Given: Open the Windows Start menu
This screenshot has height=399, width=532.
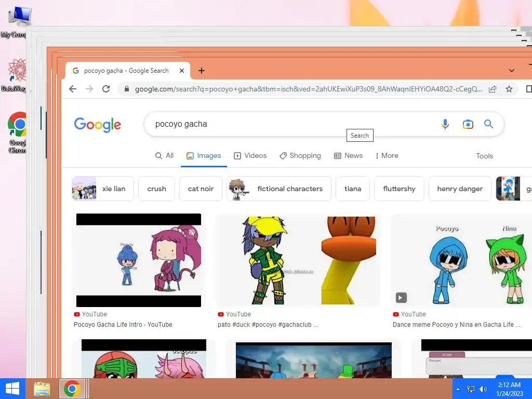Looking at the screenshot, I should pos(12,389).
